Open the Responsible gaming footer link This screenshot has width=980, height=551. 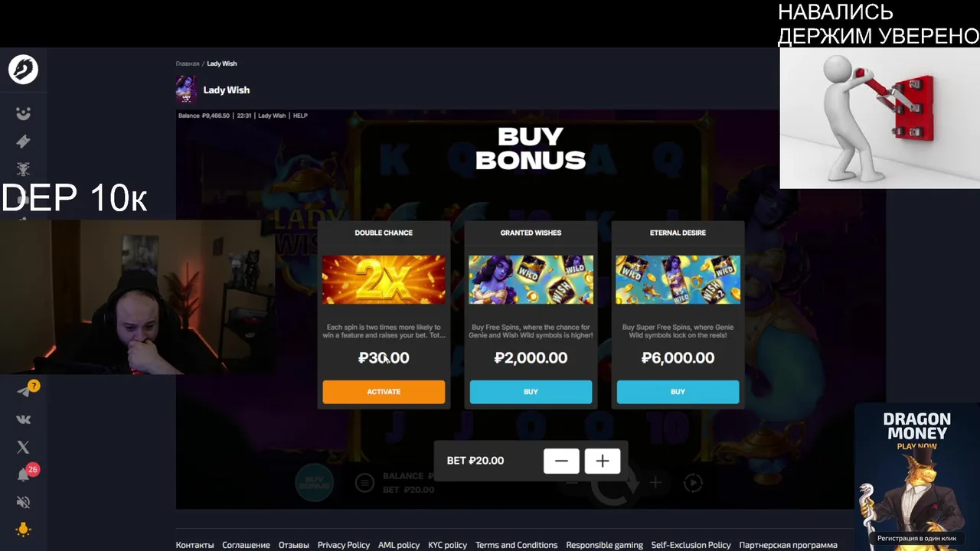coord(604,545)
